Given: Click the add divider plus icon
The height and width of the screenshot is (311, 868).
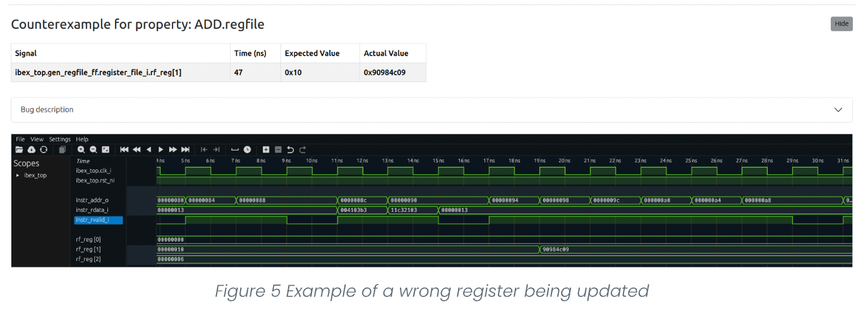Looking at the screenshot, I should pyautogui.click(x=266, y=150).
